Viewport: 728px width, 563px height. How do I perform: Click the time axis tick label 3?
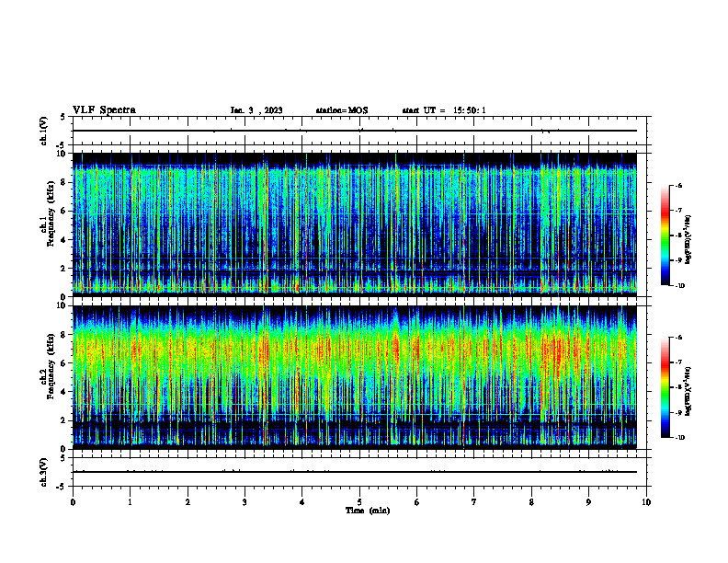click(x=245, y=502)
